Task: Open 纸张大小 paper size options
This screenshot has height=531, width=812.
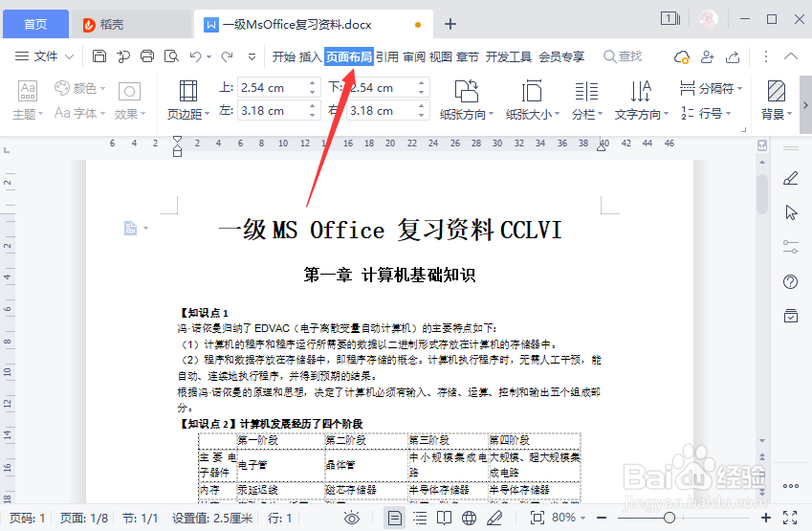Action: (533, 100)
